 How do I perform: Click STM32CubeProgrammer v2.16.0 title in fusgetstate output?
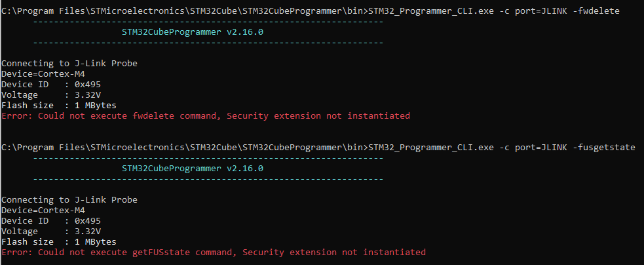193,168
